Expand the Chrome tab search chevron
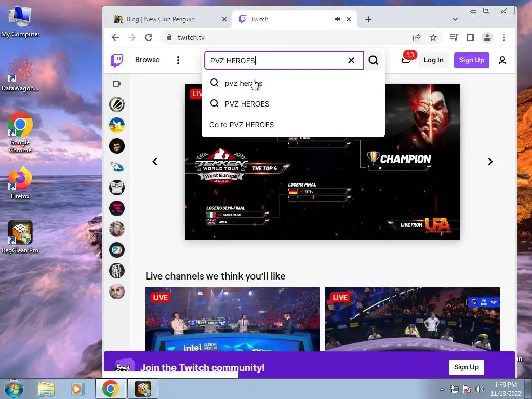The width and height of the screenshot is (532, 399). click(x=455, y=19)
